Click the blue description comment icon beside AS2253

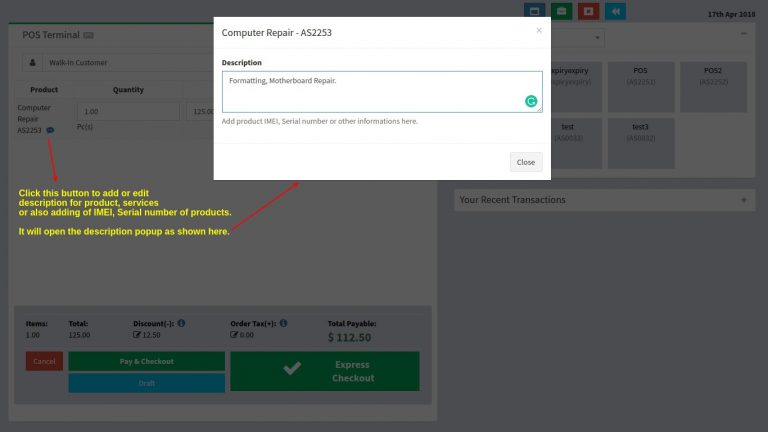pos(50,130)
